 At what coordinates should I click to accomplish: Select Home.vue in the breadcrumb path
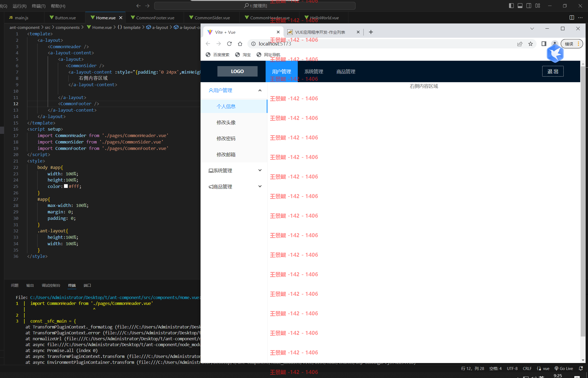tap(99, 27)
